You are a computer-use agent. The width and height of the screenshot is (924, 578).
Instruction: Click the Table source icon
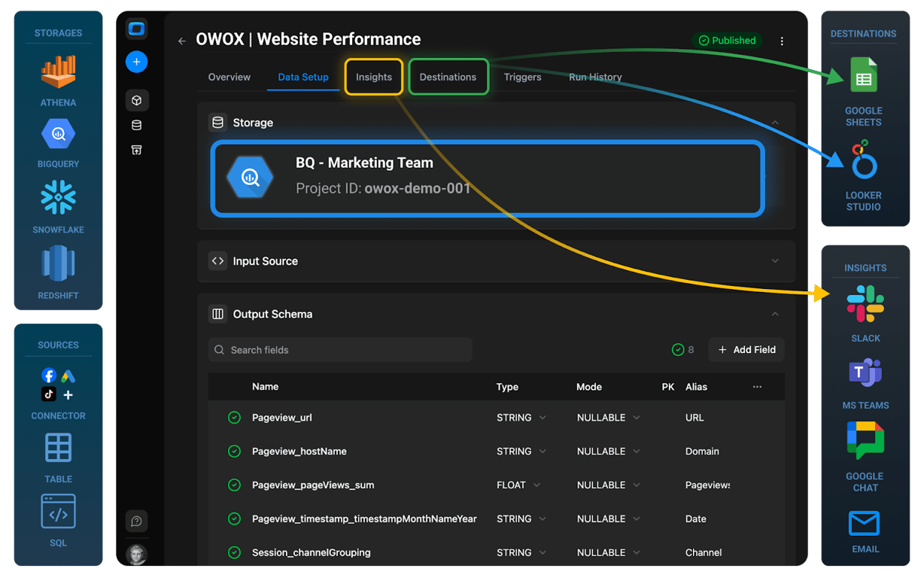pyautogui.click(x=58, y=448)
